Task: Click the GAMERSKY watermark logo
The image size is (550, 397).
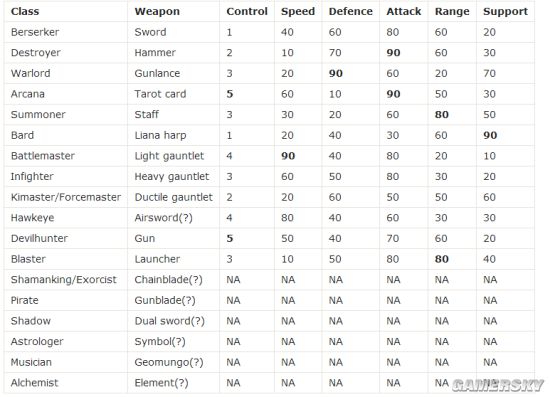Action: 498,385
